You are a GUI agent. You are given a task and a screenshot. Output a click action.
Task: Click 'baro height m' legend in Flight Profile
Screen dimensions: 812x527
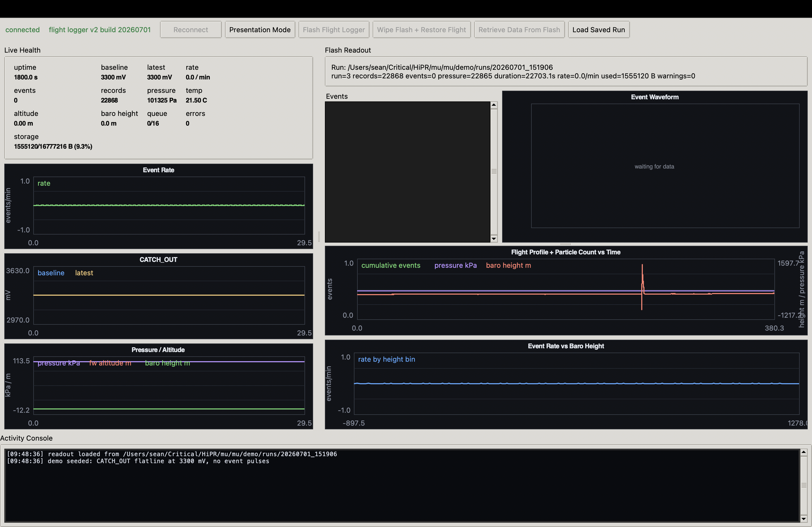click(508, 266)
